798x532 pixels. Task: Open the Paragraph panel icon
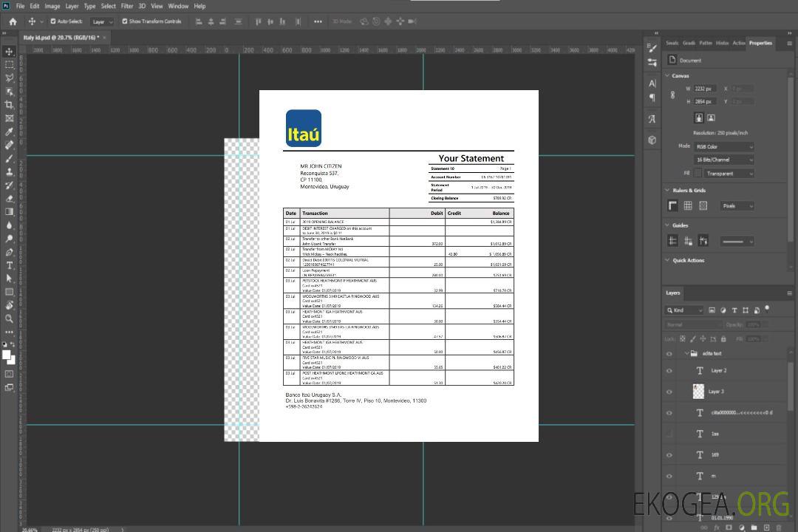point(652,98)
